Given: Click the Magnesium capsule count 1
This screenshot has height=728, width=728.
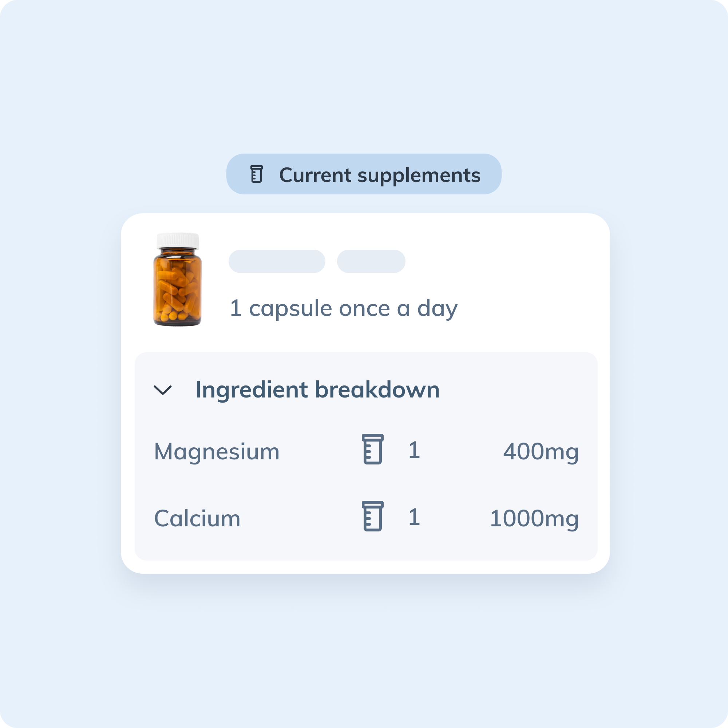Looking at the screenshot, I should click(414, 450).
